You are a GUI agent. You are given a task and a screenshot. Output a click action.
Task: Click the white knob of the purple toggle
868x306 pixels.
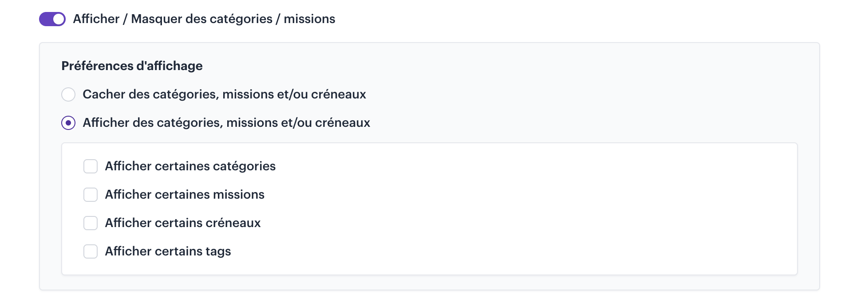tap(59, 19)
